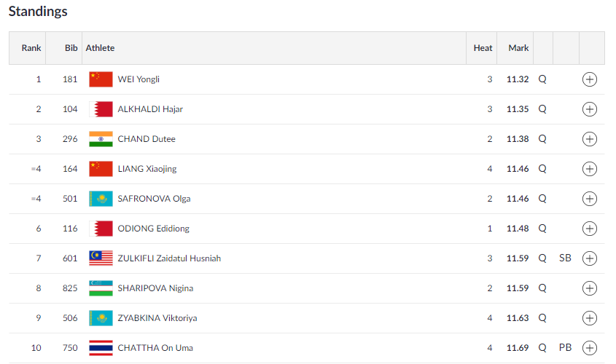Image resolution: width=616 pixels, height=364 pixels.
Task: Open SHARIPOVA Nigina athlete link
Action: (155, 288)
